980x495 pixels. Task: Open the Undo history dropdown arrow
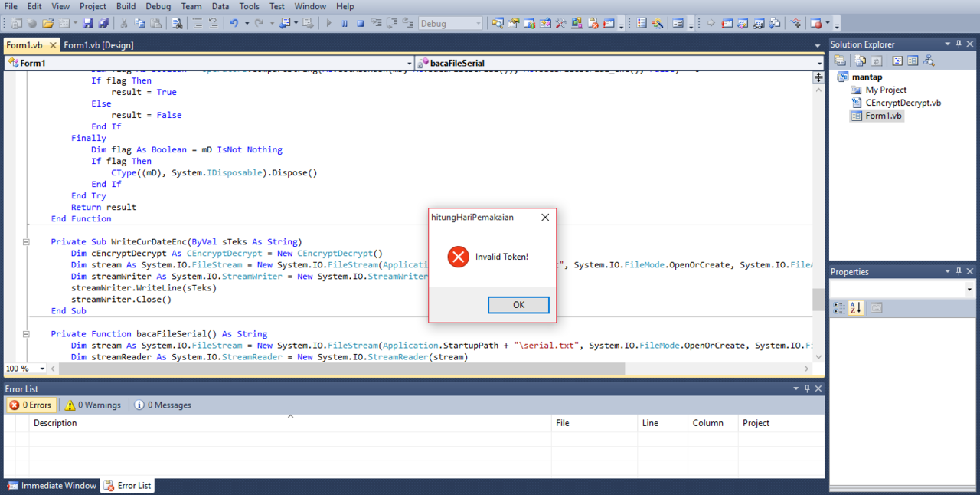247,24
